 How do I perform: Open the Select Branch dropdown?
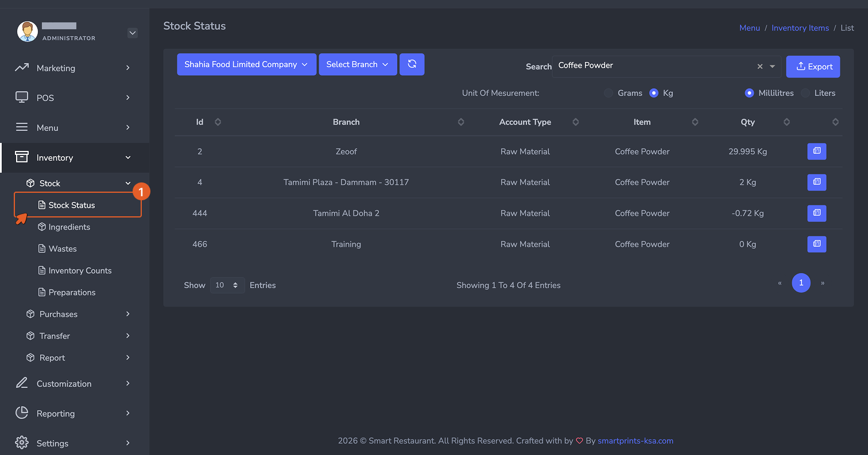coord(358,64)
